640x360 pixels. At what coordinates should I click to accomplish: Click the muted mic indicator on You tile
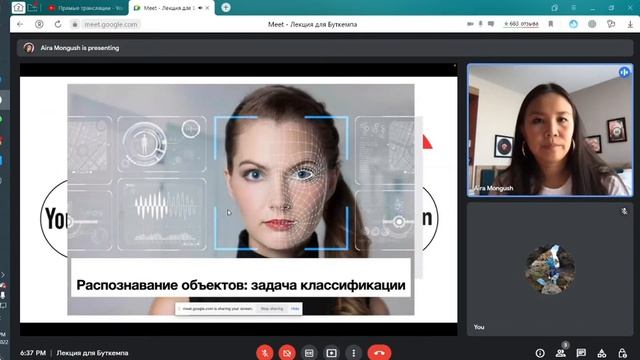(x=624, y=211)
